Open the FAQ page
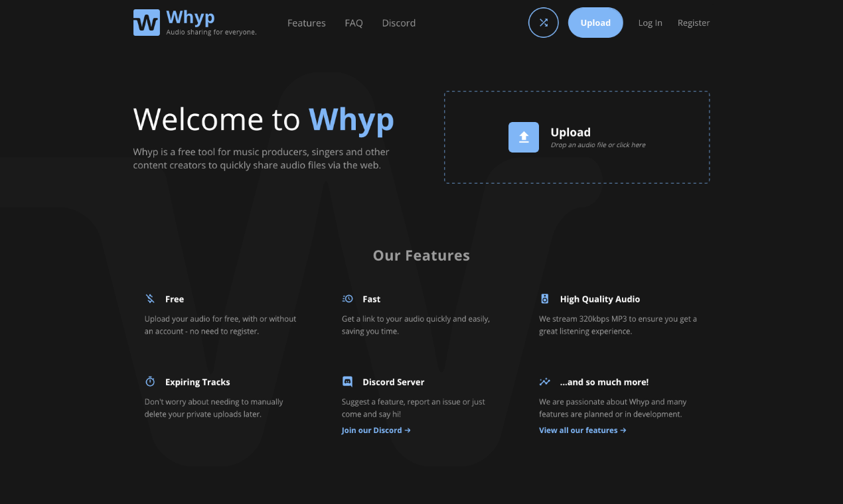843x504 pixels. click(x=354, y=23)
